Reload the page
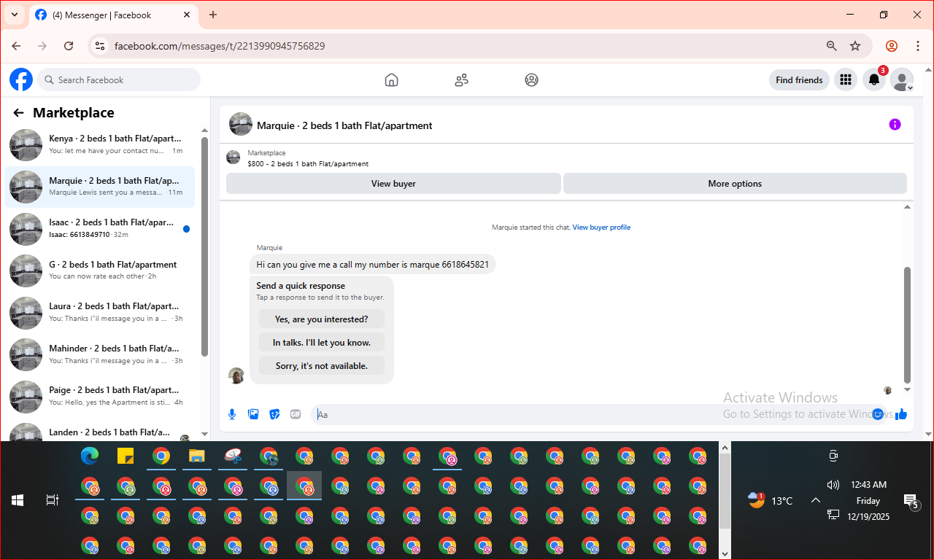 click(x=69, y=46)
